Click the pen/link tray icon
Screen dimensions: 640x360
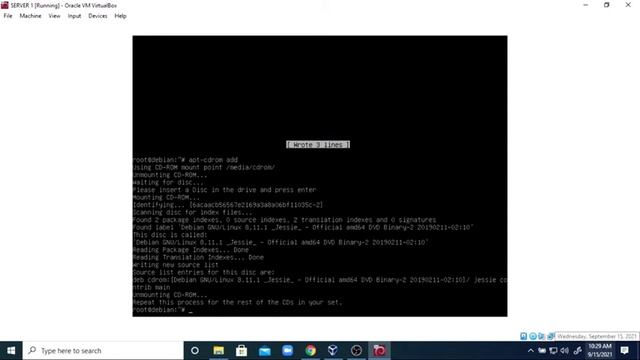tap(577, 351)
